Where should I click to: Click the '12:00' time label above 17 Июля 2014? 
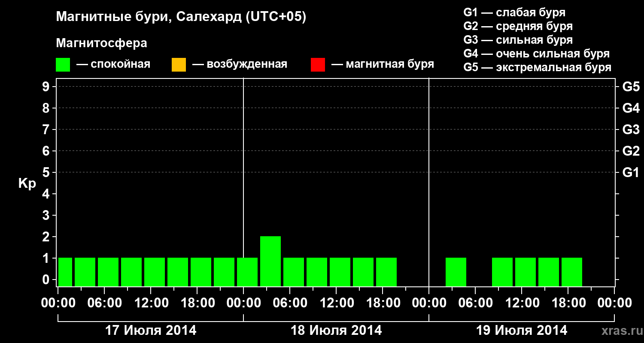(151, 303)
